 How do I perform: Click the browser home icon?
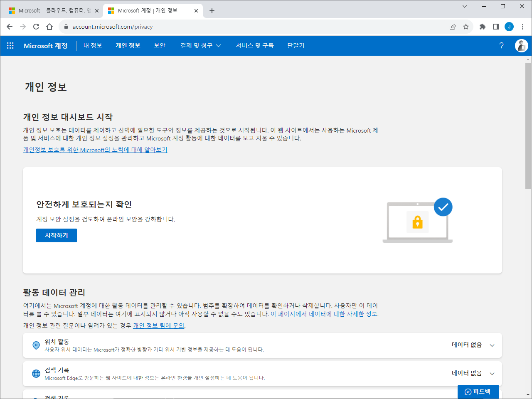tap(49, 27)
